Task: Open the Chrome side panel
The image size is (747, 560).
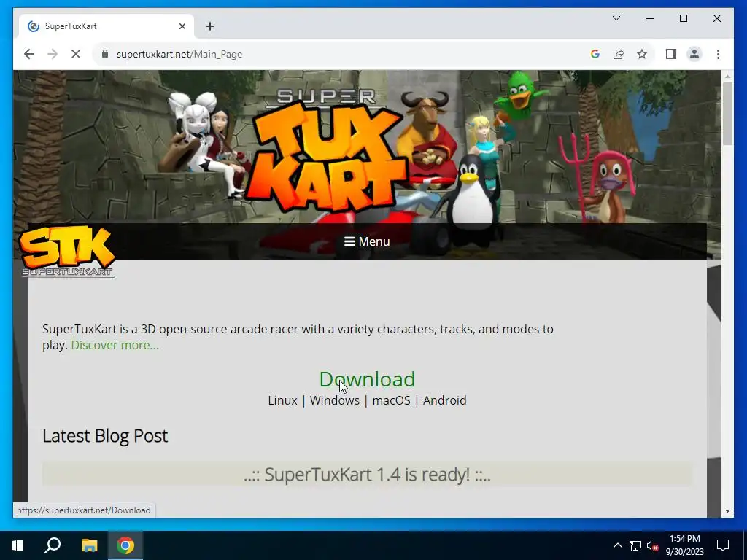Action: [x=671, y=54]
